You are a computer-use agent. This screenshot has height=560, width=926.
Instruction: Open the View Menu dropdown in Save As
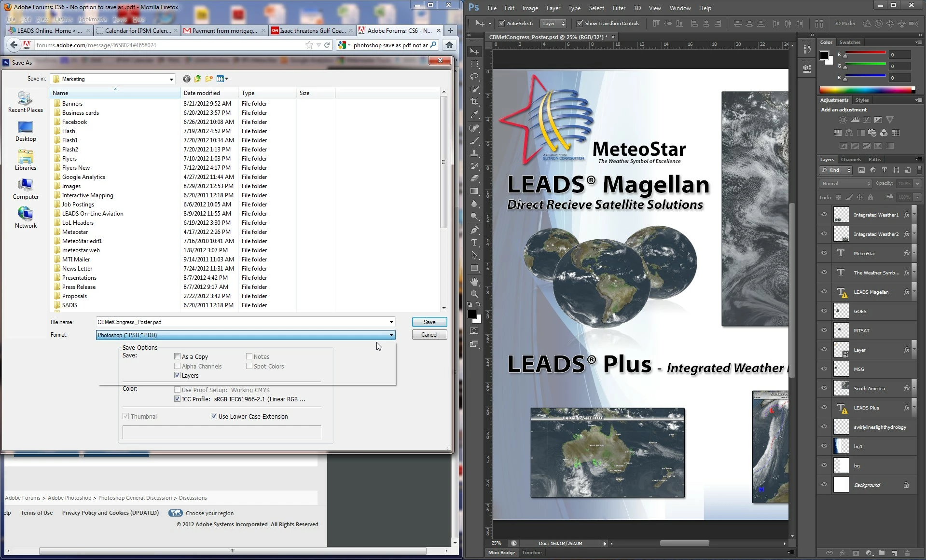[x=222, y=79]
